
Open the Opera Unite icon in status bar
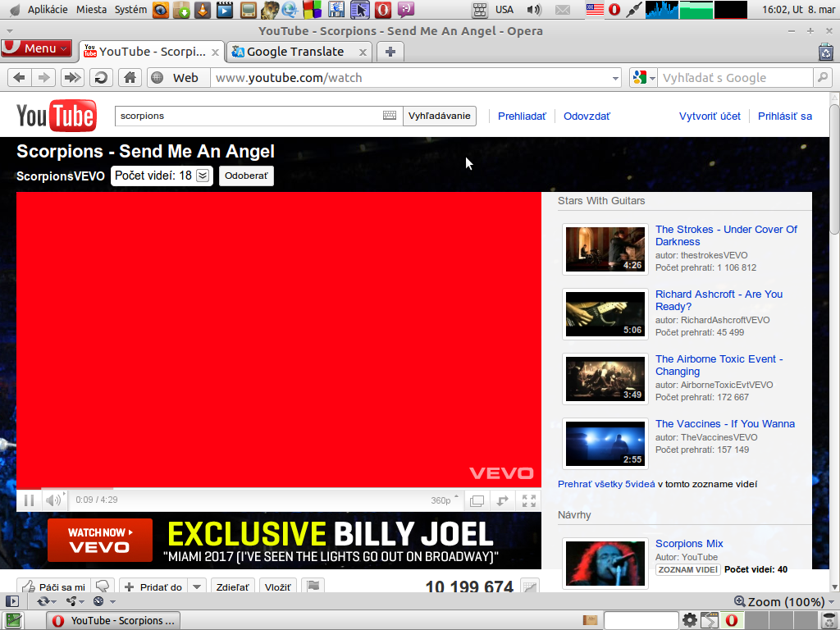[x=73, y=601]
